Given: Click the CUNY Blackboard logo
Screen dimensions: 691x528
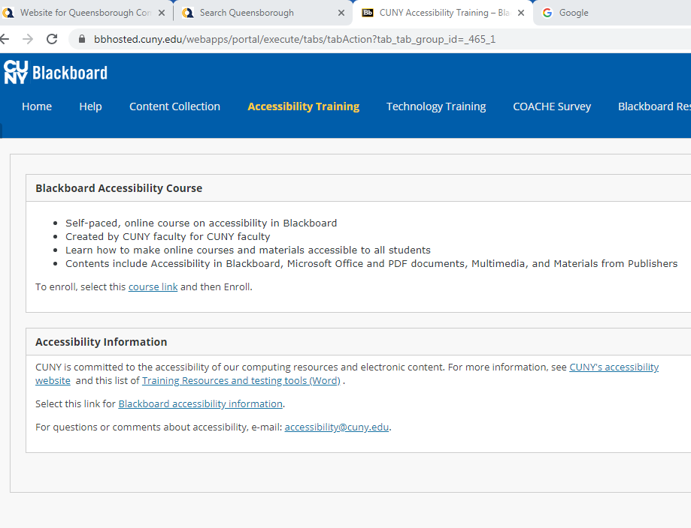Looking at the screenshot, I should 56,72.
